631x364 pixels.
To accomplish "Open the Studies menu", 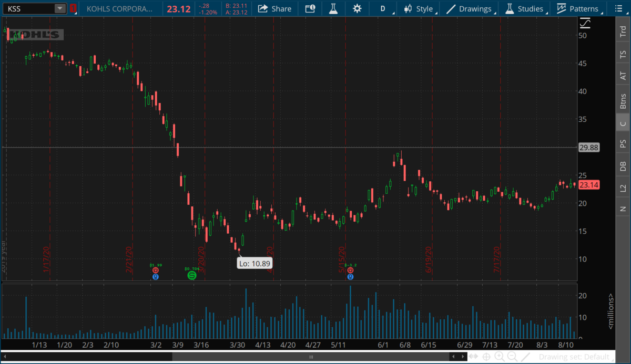I will click(525, 8).
